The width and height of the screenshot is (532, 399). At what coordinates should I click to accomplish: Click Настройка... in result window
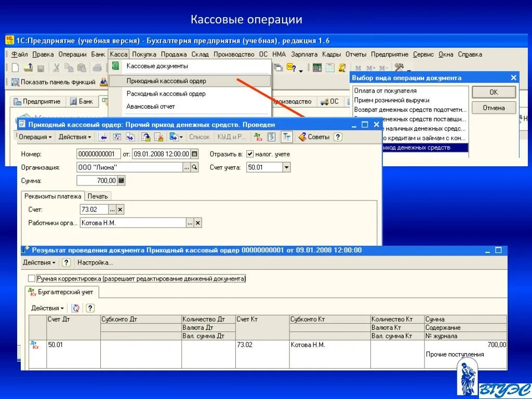pos(95,262)
